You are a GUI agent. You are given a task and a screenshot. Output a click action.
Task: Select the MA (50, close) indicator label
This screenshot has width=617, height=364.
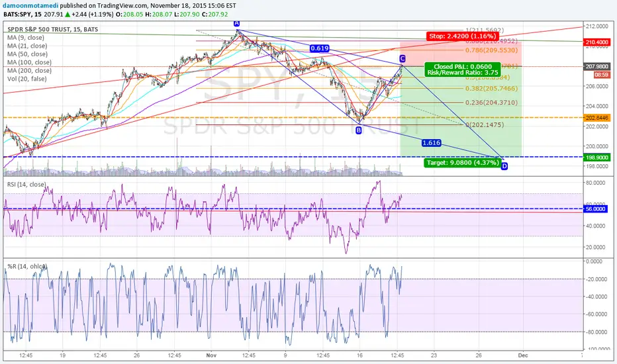(27, 54)
